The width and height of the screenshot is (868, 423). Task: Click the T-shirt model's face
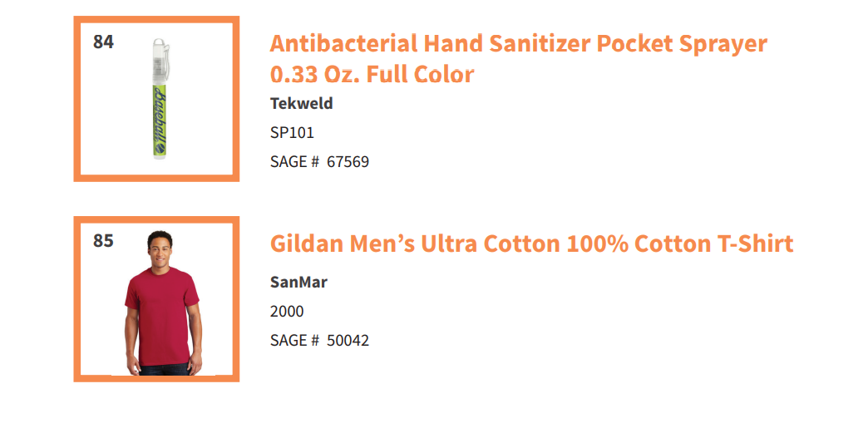pos(160,251)
